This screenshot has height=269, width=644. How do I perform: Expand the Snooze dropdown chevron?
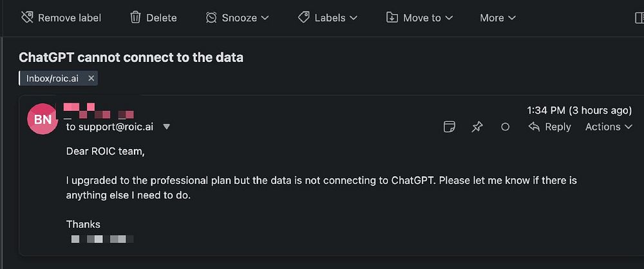coord(265,18)
